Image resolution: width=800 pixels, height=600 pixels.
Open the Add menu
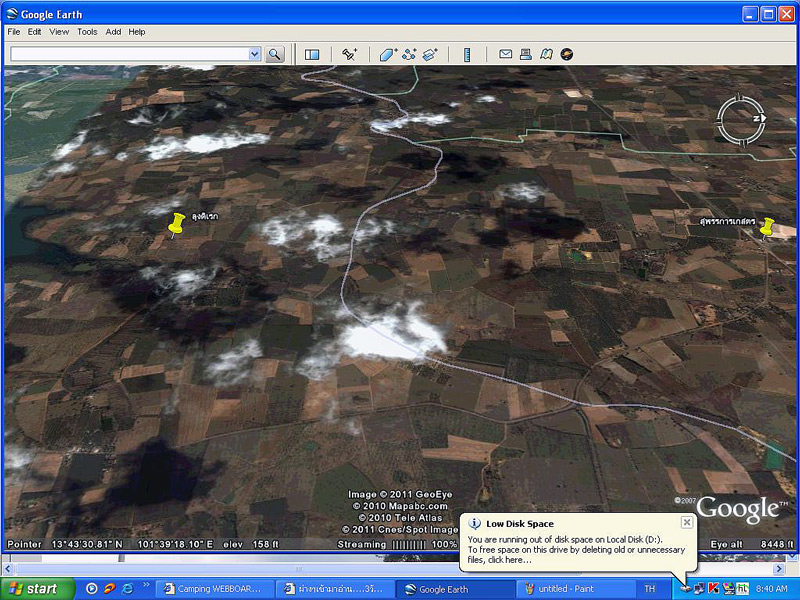coord(113,32)
